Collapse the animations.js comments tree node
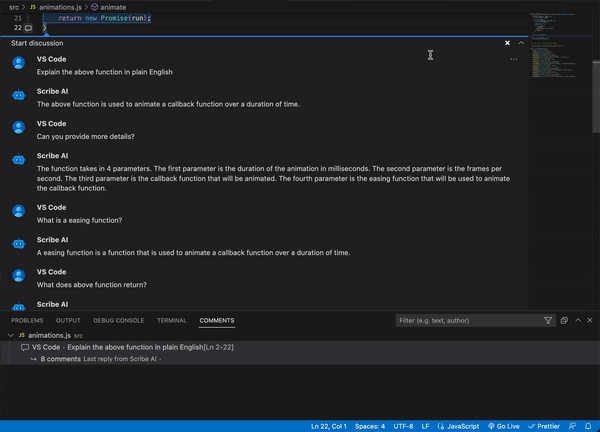 [x=11, y=336]
